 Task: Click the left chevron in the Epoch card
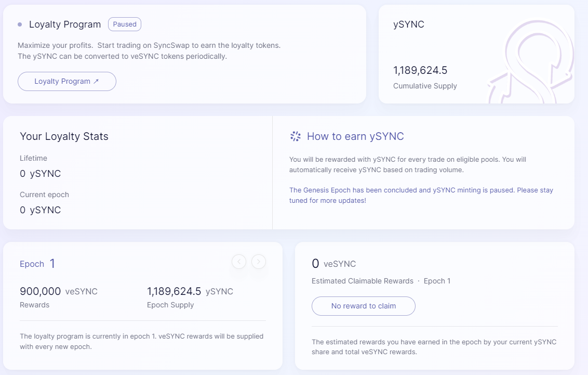(239, 262)
